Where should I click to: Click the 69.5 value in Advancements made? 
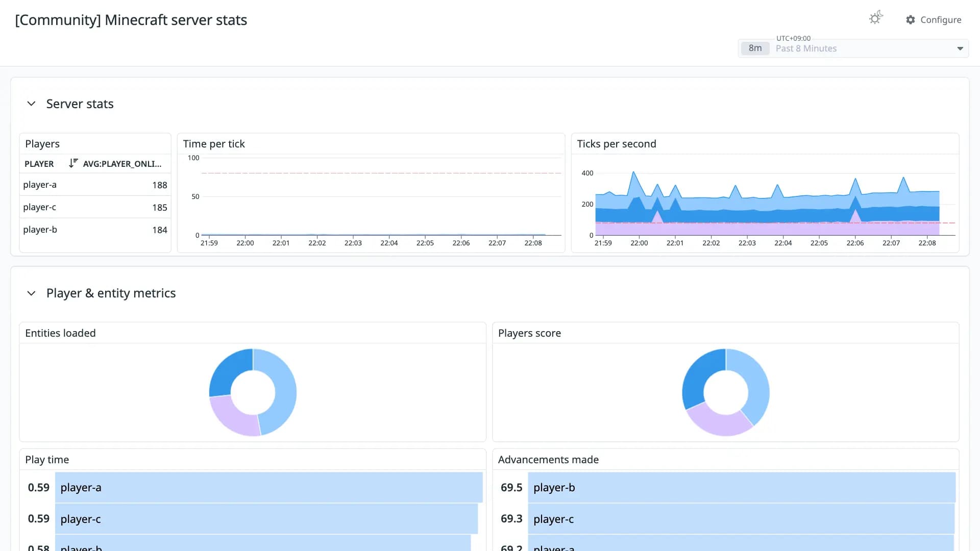pos(511,488)
